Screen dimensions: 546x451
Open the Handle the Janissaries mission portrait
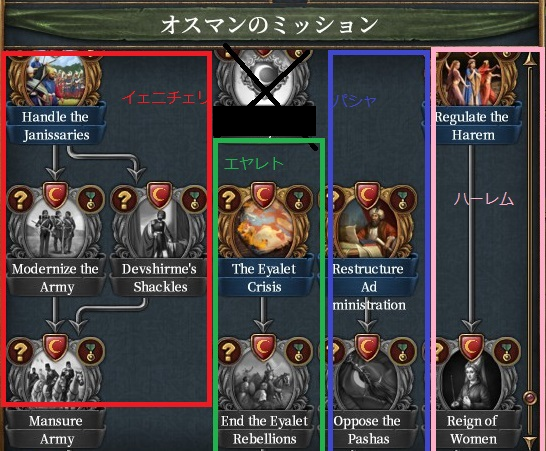coord(55,80)
